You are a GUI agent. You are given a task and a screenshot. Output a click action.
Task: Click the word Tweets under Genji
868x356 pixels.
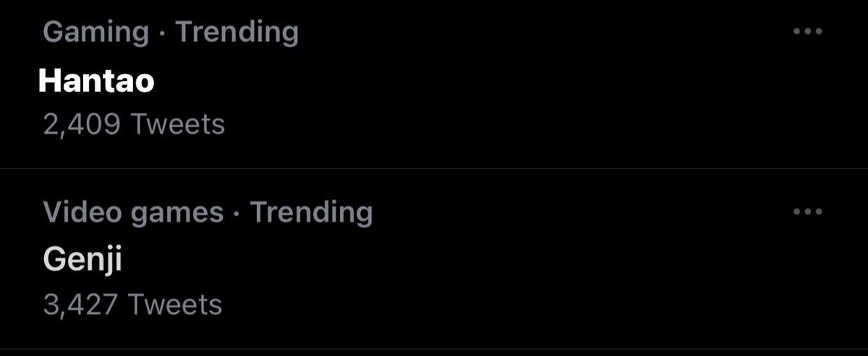(x=174, y=305)
